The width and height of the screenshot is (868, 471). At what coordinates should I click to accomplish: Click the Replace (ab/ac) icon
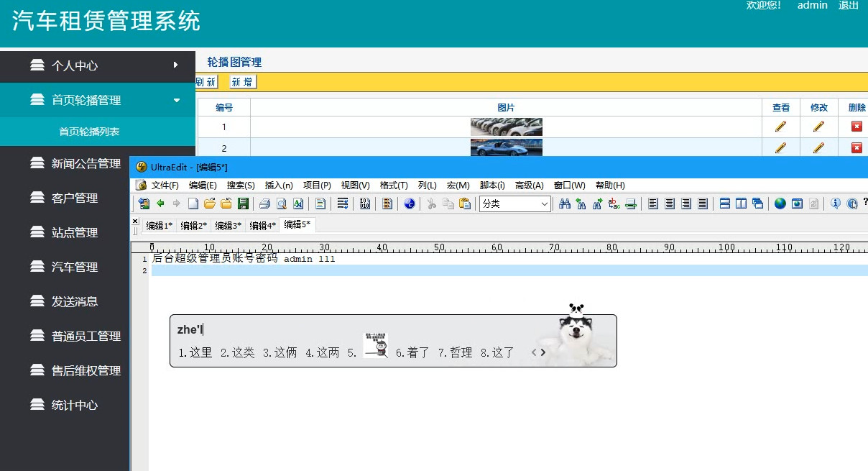[614, 204]
